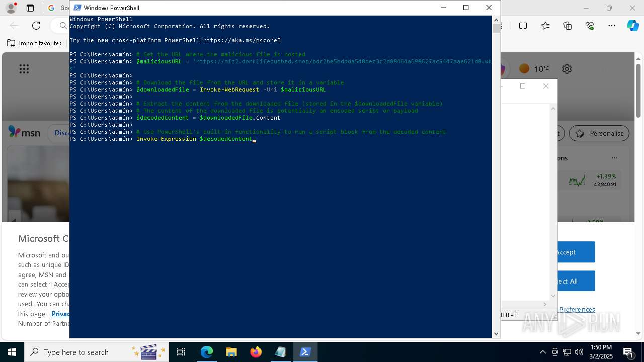
Task: Select the Discover tab on MSN
Action: 61,133
